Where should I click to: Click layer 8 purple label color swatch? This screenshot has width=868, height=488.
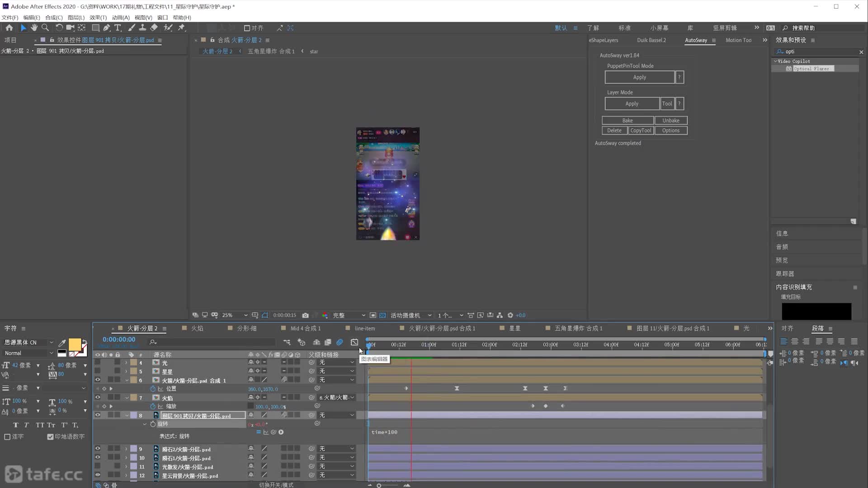pos(133,415)
